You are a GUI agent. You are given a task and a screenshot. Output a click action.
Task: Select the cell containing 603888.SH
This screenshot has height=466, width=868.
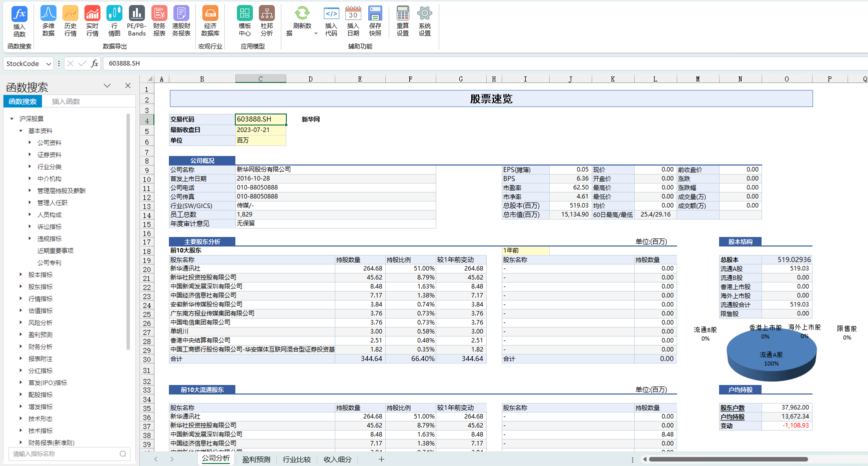click(261, 119)
